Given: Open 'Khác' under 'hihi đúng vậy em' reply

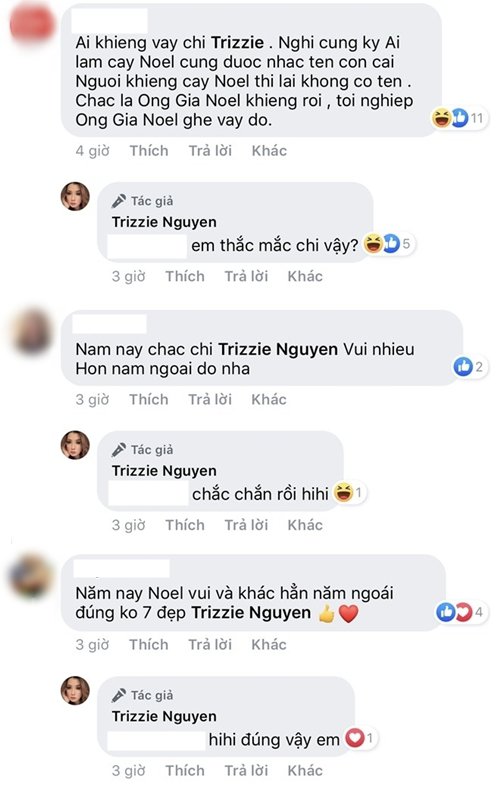Looking at the screenshot, I should pos(305,770).
